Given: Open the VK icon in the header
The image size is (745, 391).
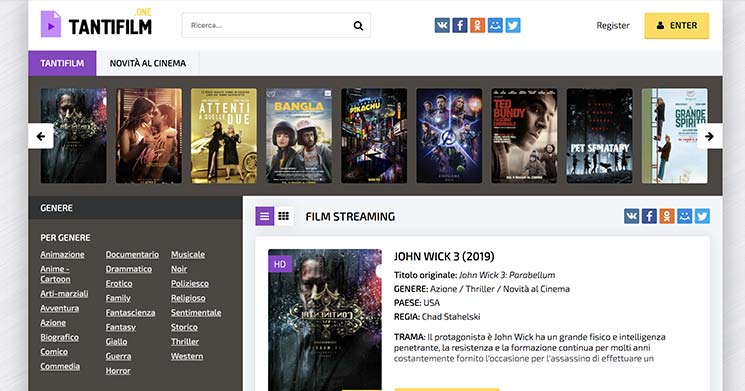Looking at the screenshot, I should [x=442, y=25].
